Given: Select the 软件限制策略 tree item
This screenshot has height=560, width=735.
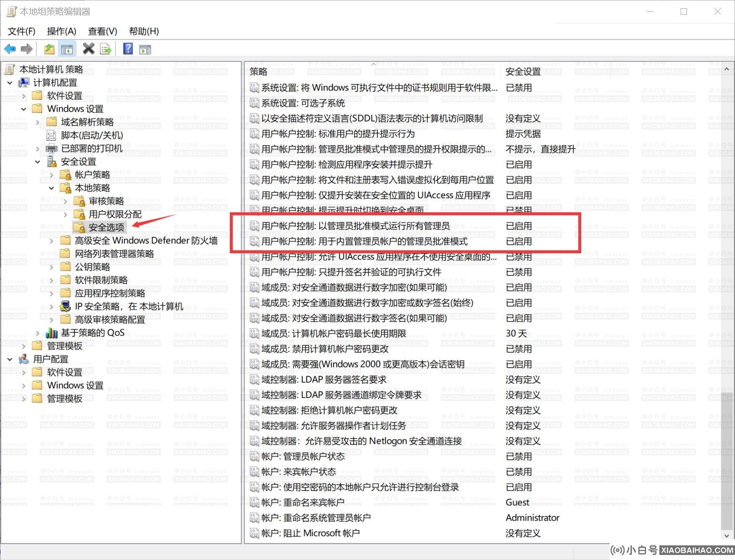Looking at the screenshot, I should pyautogui.click(x=101, y=280).
